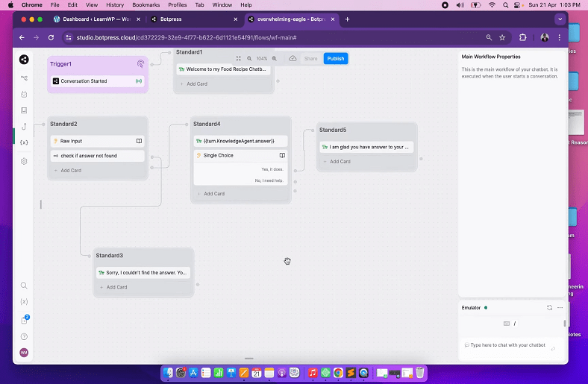
Task: Type-field: click the emulator chat input
Action: [507, 345]
